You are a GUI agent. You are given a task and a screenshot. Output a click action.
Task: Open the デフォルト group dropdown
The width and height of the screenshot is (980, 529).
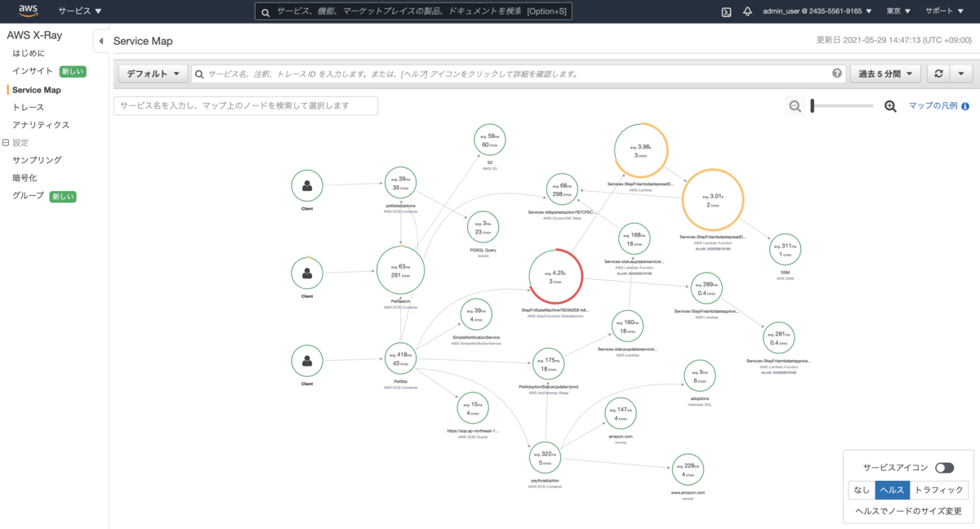(x=154, y=73)
